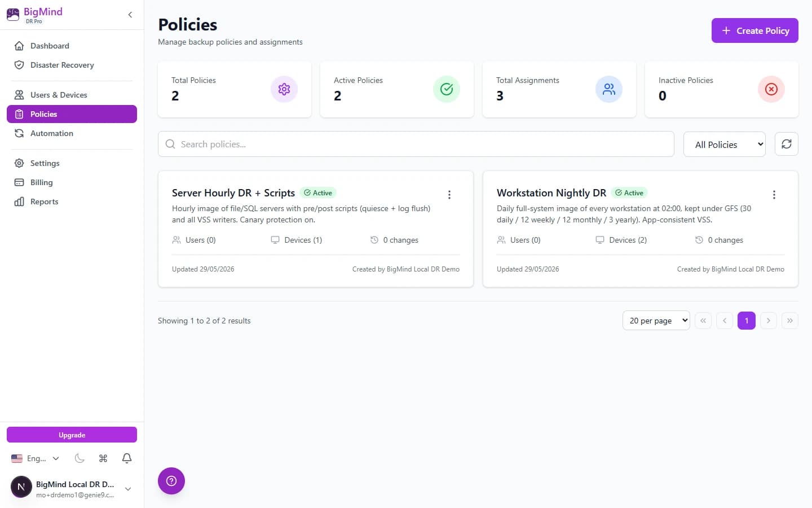
Task: Open notifications bell
Action: coord(127,458)
